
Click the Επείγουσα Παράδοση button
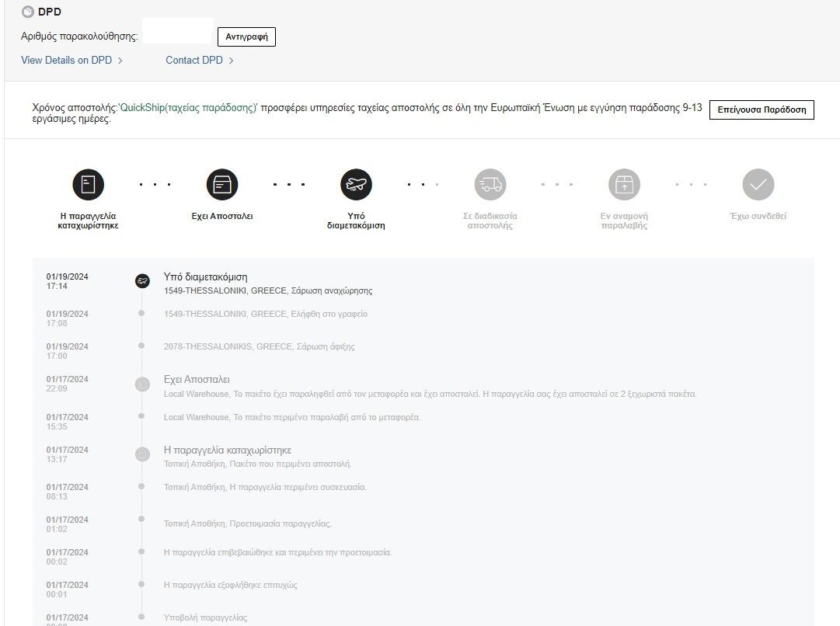762,110
